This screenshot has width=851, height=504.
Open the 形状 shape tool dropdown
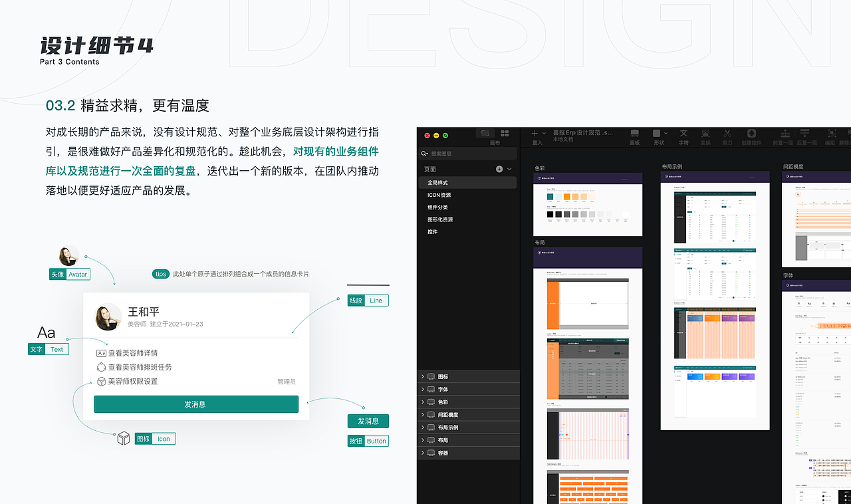(x=667, y=134)
